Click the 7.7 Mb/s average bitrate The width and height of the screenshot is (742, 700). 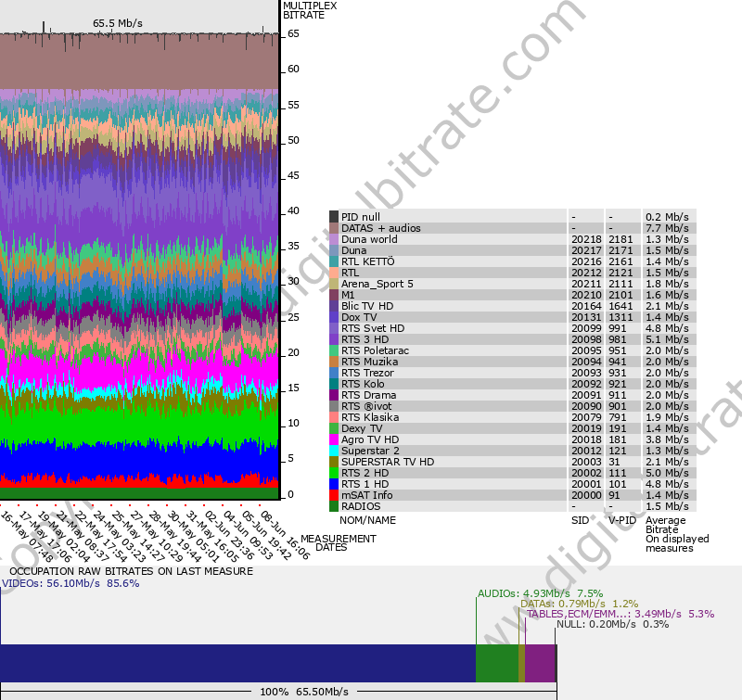[667, 228]
